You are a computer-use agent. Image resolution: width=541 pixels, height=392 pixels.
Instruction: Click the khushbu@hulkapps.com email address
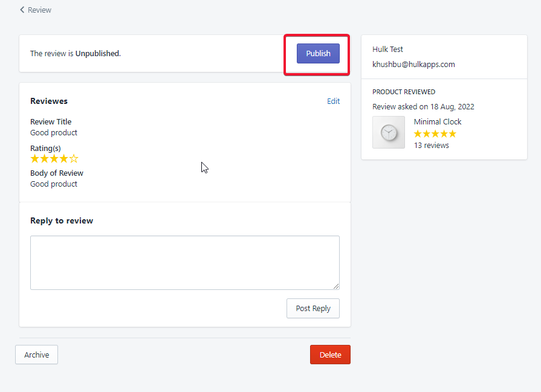click(x=413, y=64)
